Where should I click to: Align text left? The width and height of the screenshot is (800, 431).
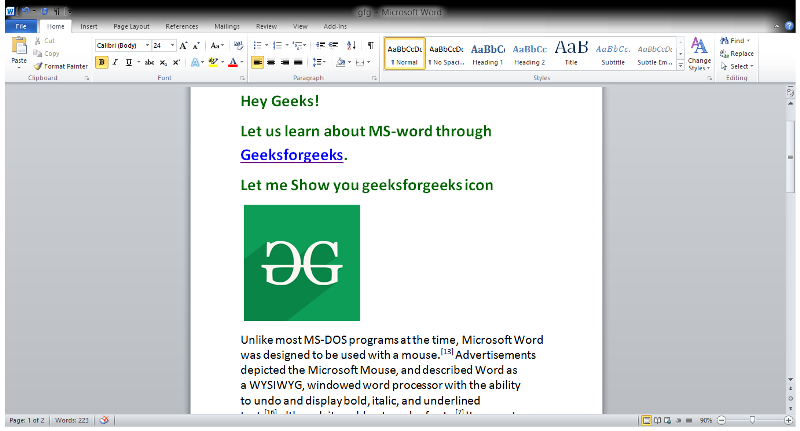coord(258,62)
